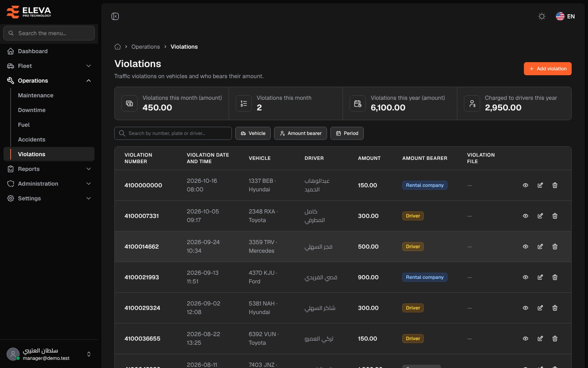
Task: View violation 4100021993 details
Action: point(526,277)
